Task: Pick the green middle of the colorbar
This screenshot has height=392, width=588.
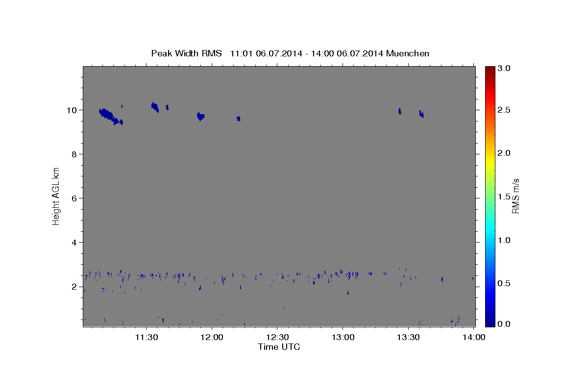Action: point(490,196)
